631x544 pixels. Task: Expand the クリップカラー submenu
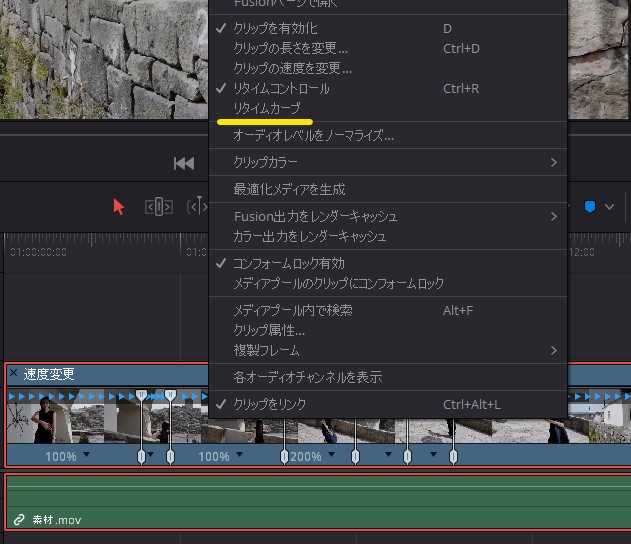point(388,162)
